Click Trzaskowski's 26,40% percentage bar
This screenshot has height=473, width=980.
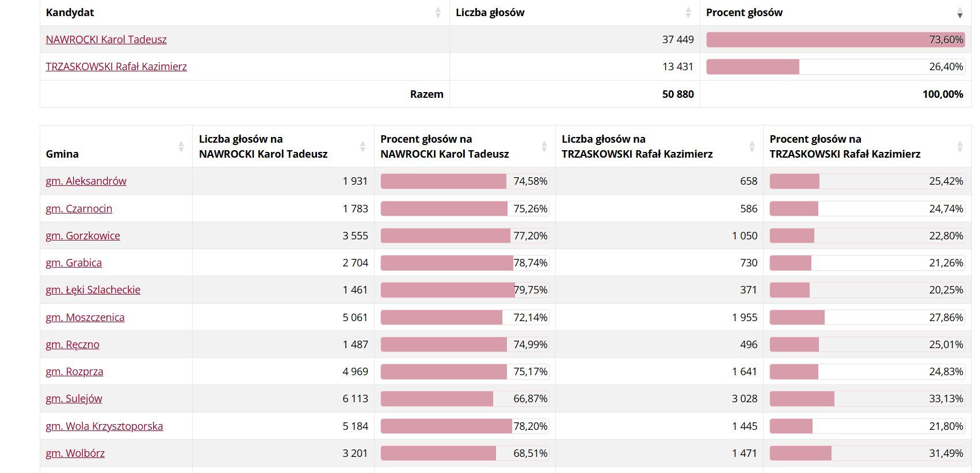click(x=834, y=67)
